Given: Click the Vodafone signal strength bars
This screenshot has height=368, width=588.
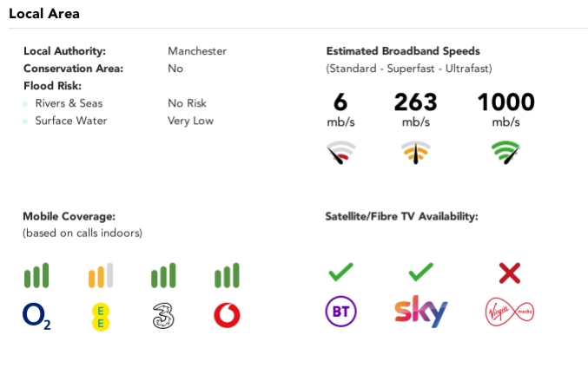Looking at the screenshot, I should click(x=227, y=276).
